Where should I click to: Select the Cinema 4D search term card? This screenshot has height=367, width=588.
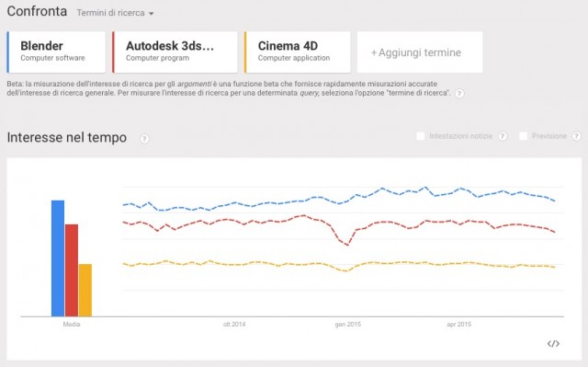click(x=298, y=52)
